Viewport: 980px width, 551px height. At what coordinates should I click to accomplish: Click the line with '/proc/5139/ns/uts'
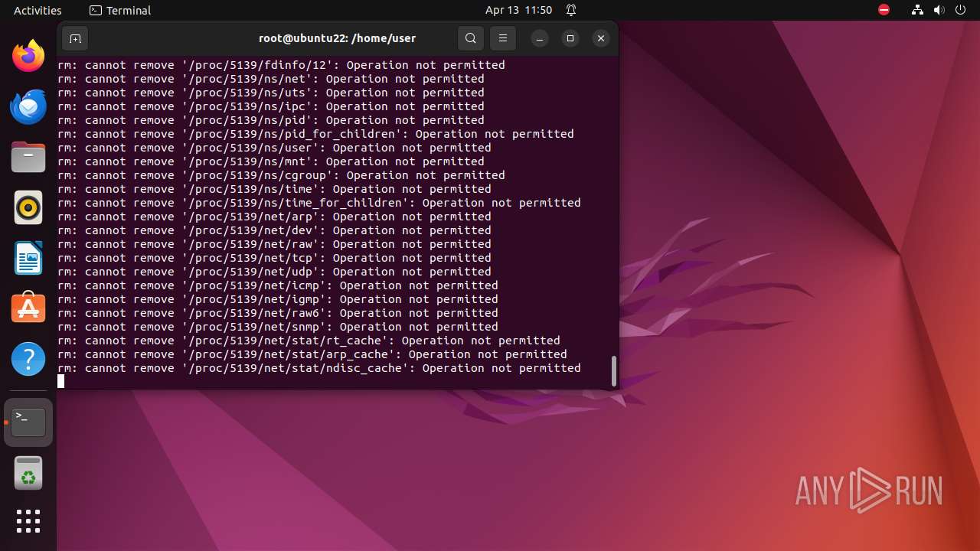coord(271,93)
